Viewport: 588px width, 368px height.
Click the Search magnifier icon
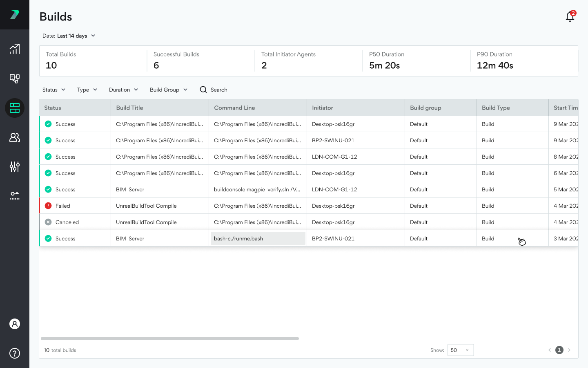pyautogui.click(x=203, y=90)
